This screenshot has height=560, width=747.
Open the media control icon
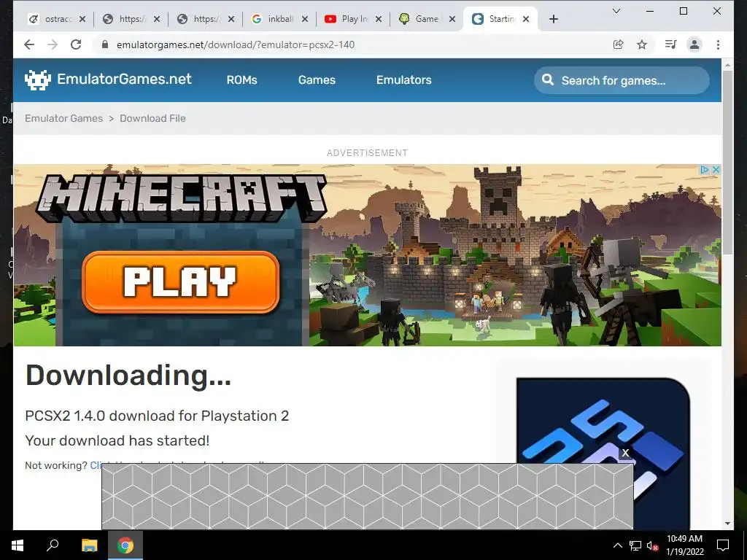click(671, 44)
